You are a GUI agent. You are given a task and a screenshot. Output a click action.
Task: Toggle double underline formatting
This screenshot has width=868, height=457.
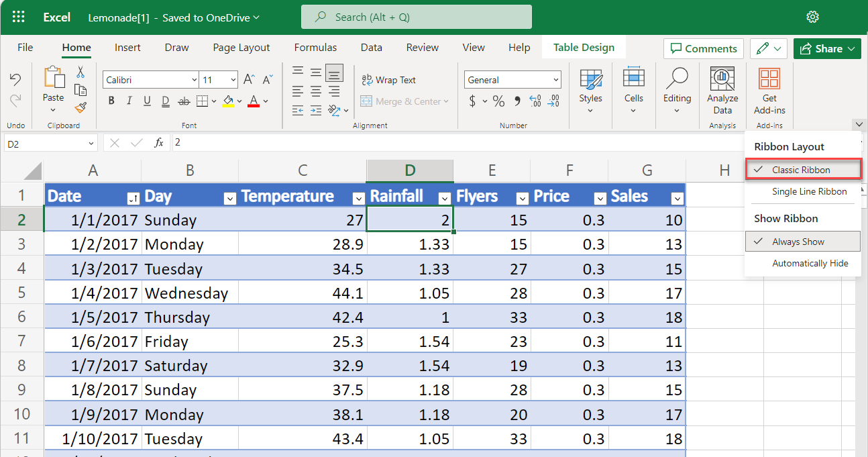coord(166,101)
